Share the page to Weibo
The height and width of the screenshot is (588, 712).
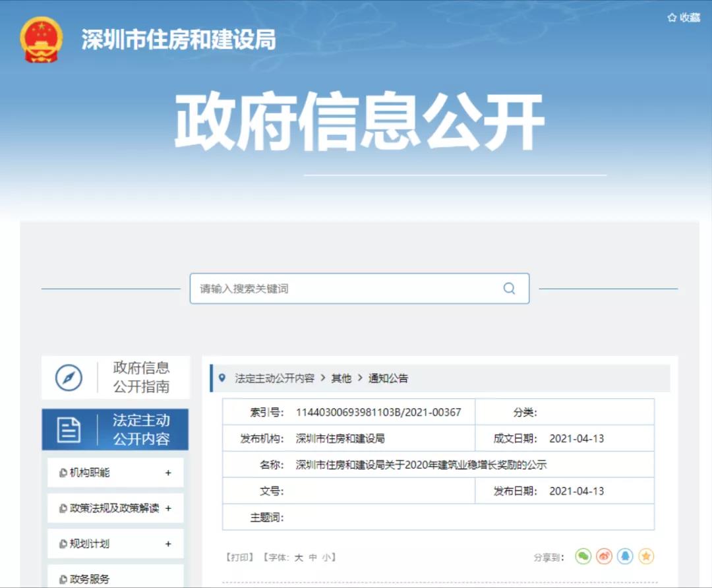(x=605, y=556)
